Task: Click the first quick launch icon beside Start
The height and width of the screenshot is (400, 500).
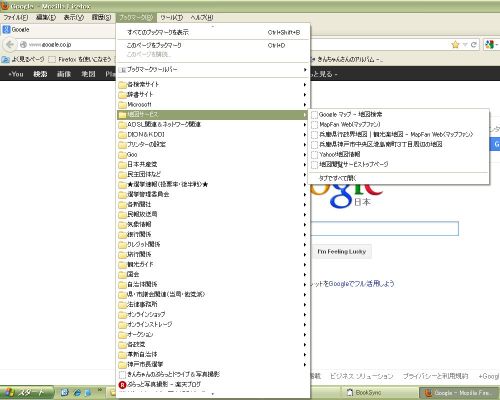Action: click(x=65, y=393)
